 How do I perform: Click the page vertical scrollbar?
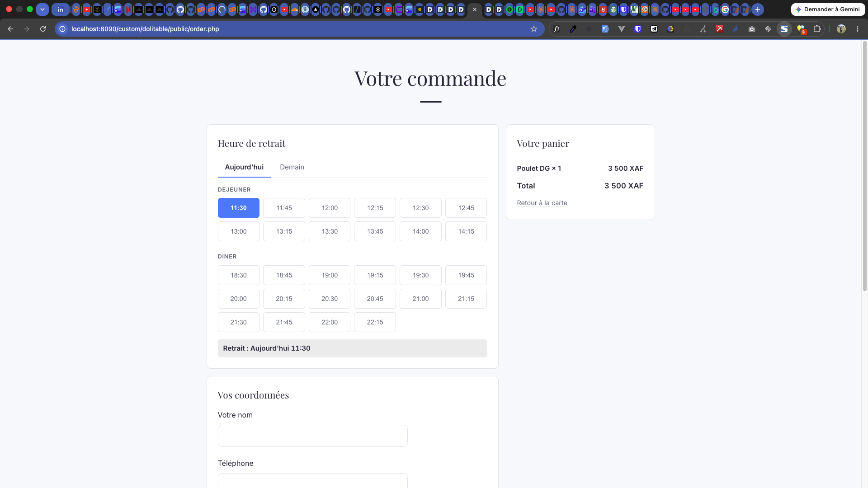point(864,166)
